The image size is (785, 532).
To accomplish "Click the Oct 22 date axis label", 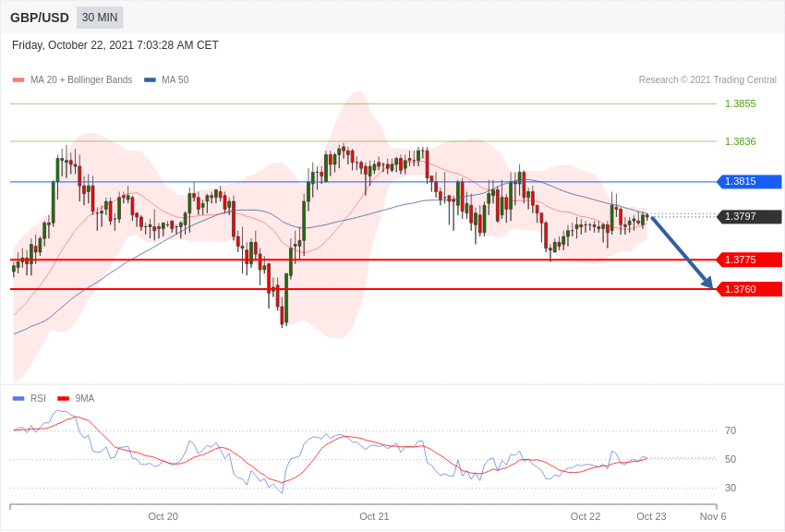I will click(x=586, y=516).
